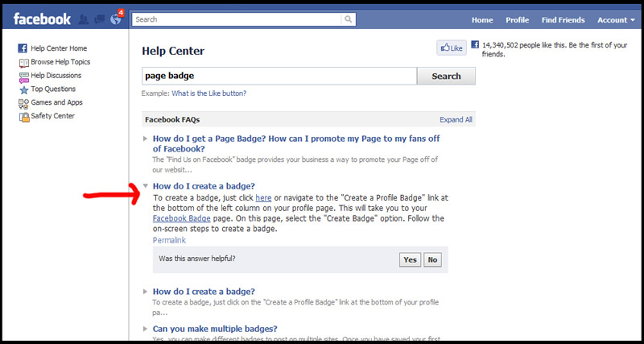
Task: Open the friend requests icon
Action: click(84, 19)
